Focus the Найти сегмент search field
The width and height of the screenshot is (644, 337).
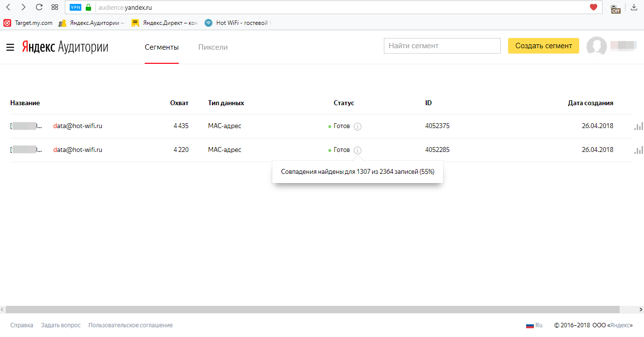[442, 46]
